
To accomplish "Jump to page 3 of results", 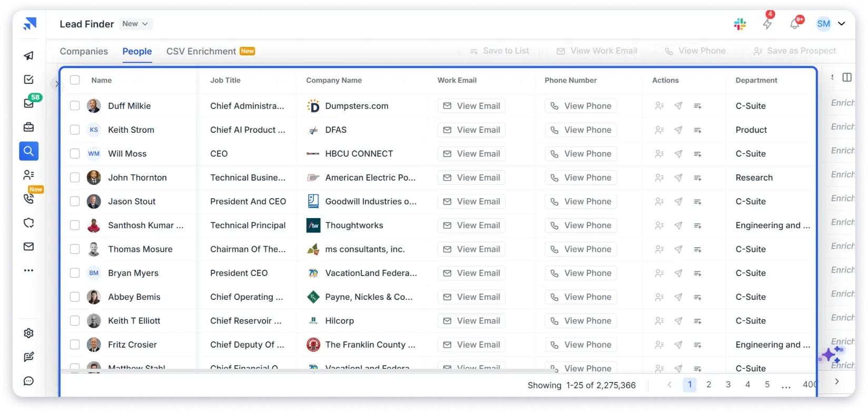I will [x=728, y=385].
